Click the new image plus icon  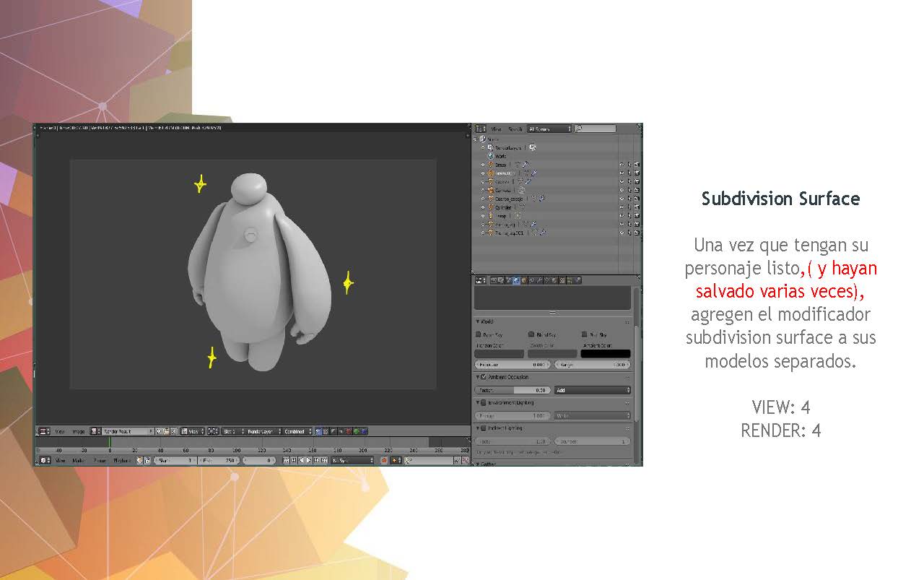pos(160,431)
